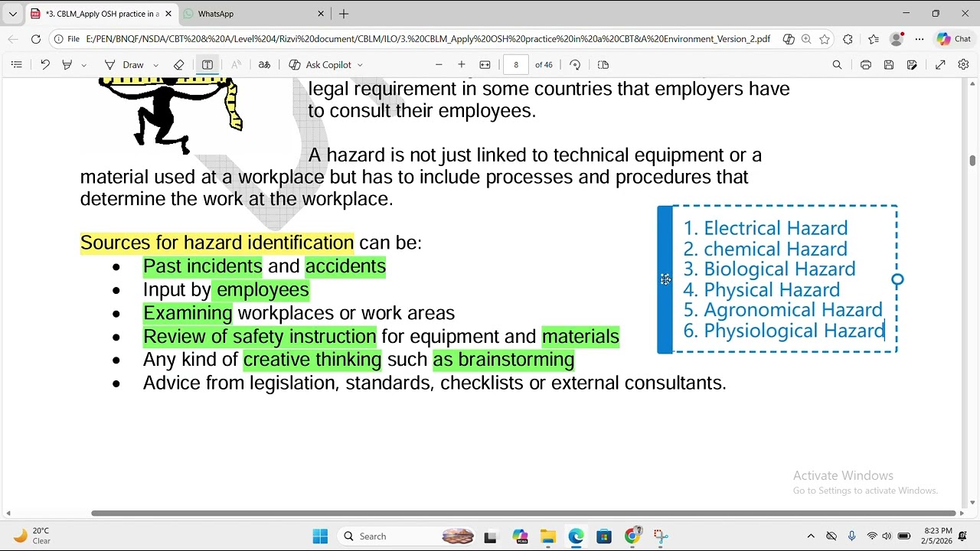Open a new browser tab
Screen dimensions: 980x551
344,14
